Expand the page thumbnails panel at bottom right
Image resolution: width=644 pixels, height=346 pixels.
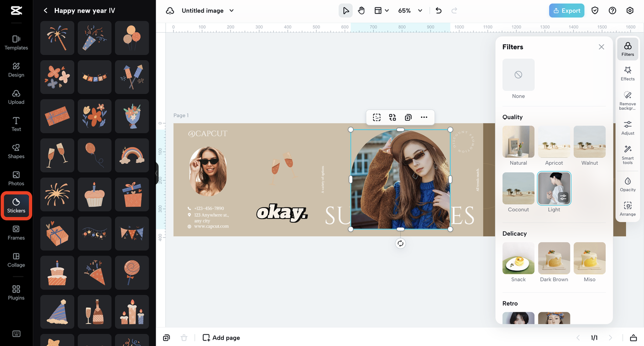click(x=633, y=337)
